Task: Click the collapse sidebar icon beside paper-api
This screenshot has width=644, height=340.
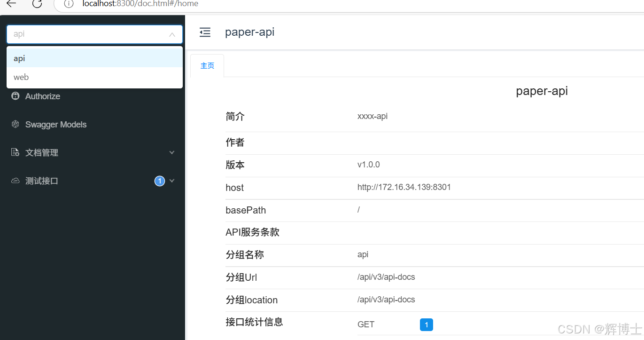Action: pyautogui.click(x=205, y=32)
